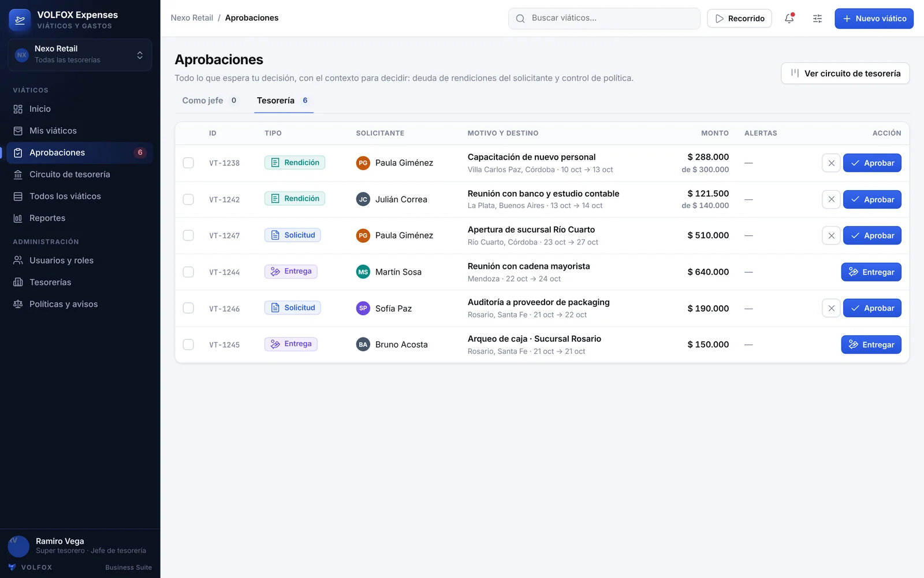The width and height of the screenshot is (924, 578).
Task: Check the row VT-1245 checkbox
Action: 188,344
